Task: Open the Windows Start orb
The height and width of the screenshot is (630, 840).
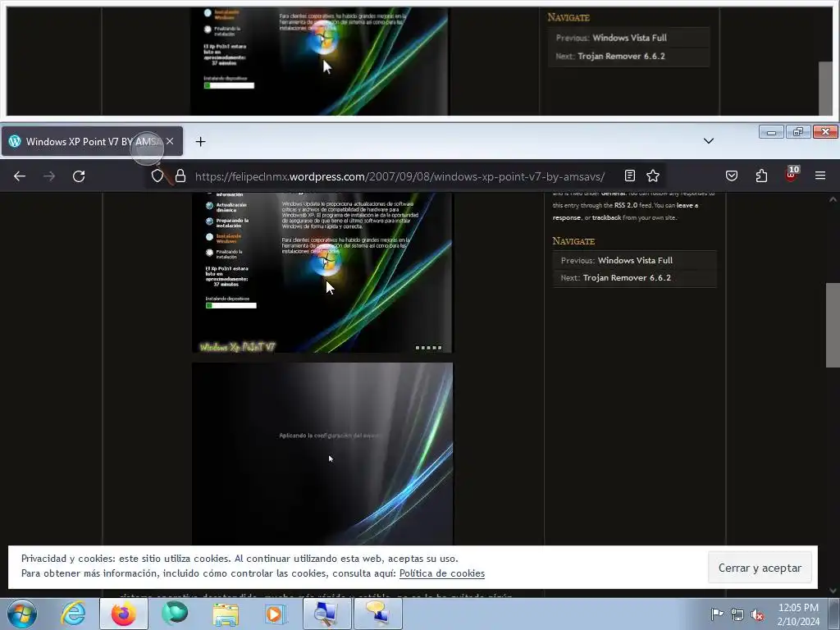Action: [22, 614]
